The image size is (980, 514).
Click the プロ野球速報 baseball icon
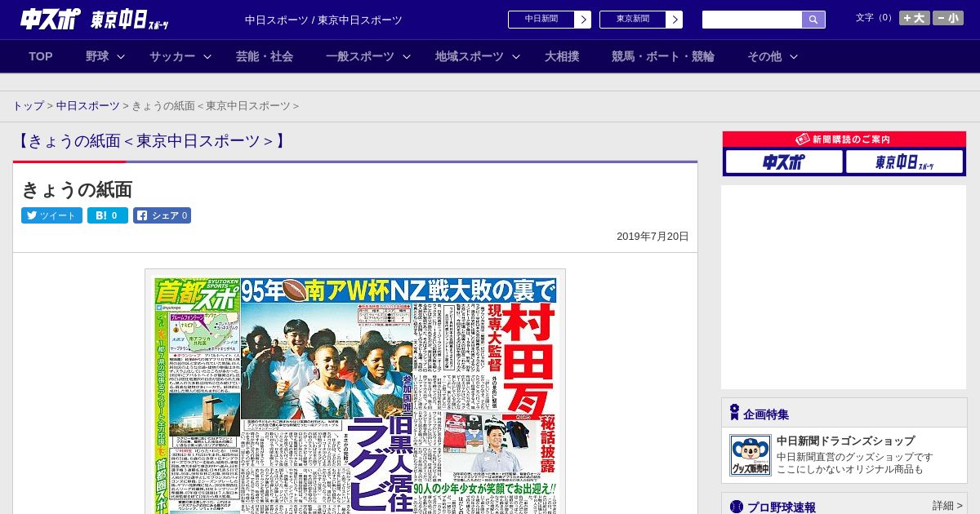coord(737,507)
